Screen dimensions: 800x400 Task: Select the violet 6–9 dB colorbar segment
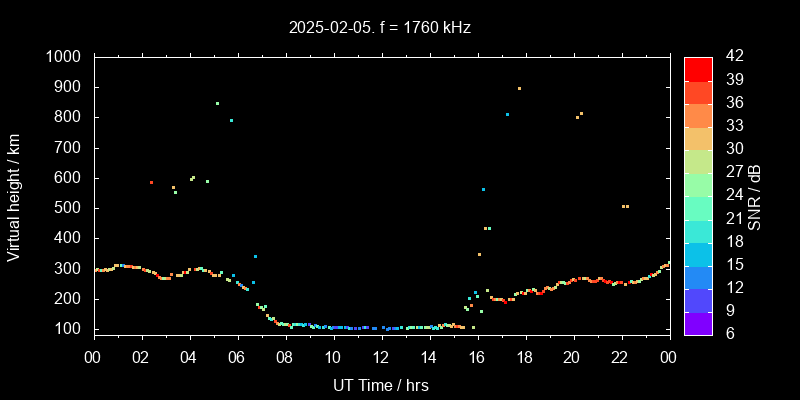698,322
